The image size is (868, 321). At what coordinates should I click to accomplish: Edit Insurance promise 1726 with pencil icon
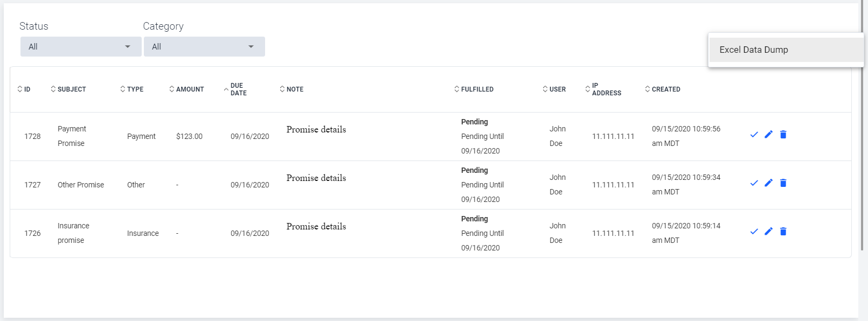pos(768,232)
